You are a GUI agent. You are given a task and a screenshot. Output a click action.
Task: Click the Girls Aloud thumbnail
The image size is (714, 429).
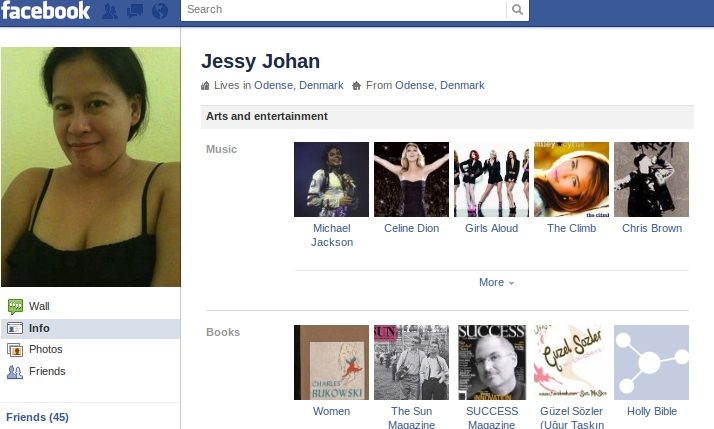tap(491, 179)
